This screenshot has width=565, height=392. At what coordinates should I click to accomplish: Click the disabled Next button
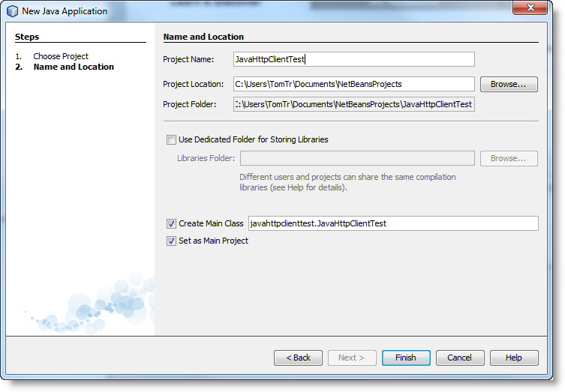[x=352, y=358]
